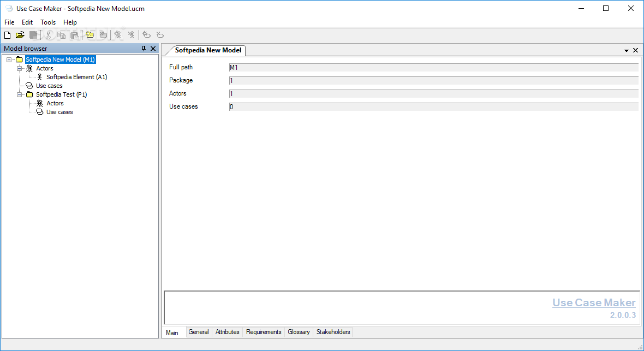This screenshot has width=644, height=351.
Task: Select Actors under Softpedia Test
Action: (55, 103)
